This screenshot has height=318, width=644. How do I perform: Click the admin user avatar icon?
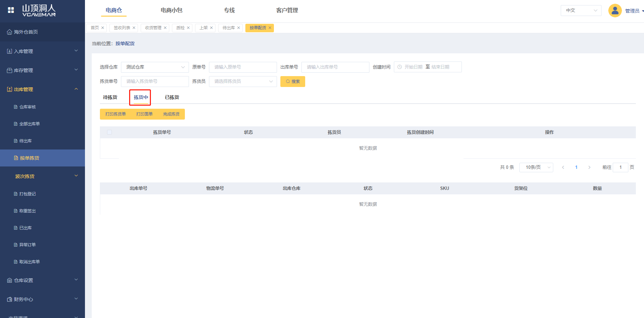pyautogui.click(x=615, y=11)
